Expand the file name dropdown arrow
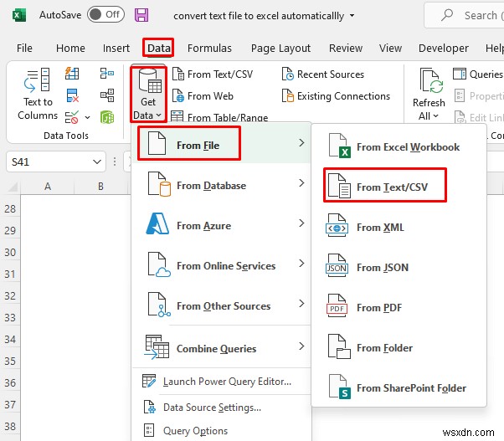Screen dimensions: 504x441 (x=352, y=15)
